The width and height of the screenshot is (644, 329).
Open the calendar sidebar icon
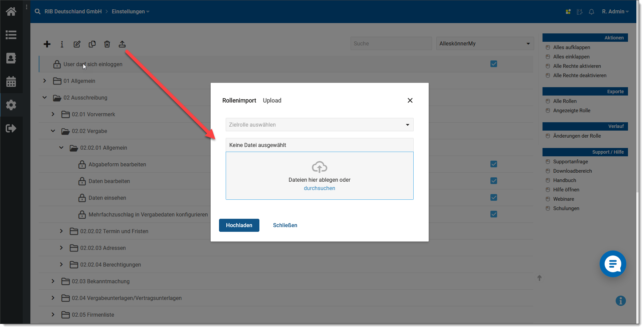click(11, 81)
